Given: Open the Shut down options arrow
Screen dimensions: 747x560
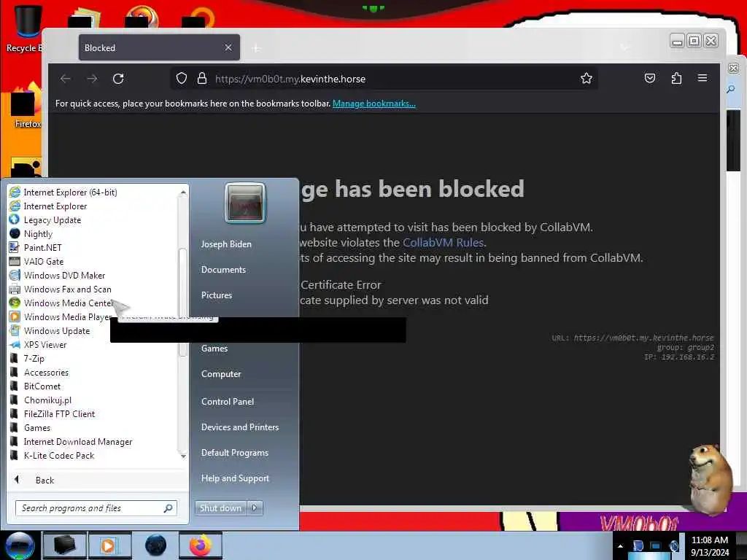Looking at the screenshot, I should coord(255,508).
